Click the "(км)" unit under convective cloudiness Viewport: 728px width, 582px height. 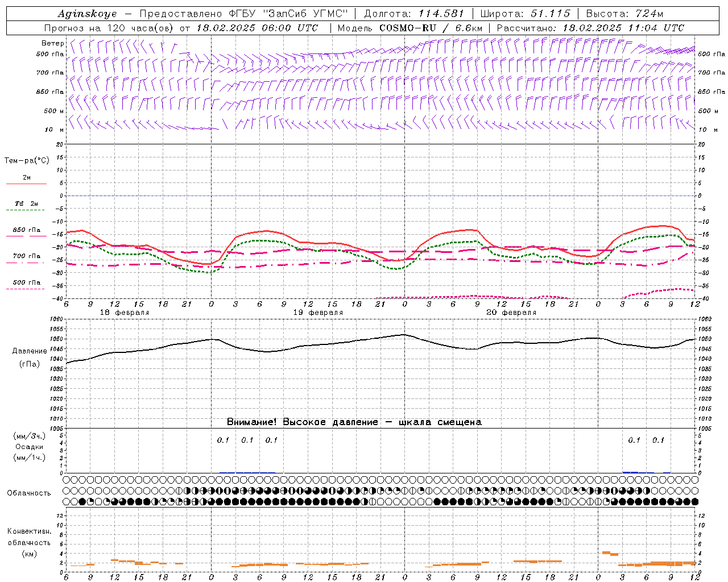(29, 554)
